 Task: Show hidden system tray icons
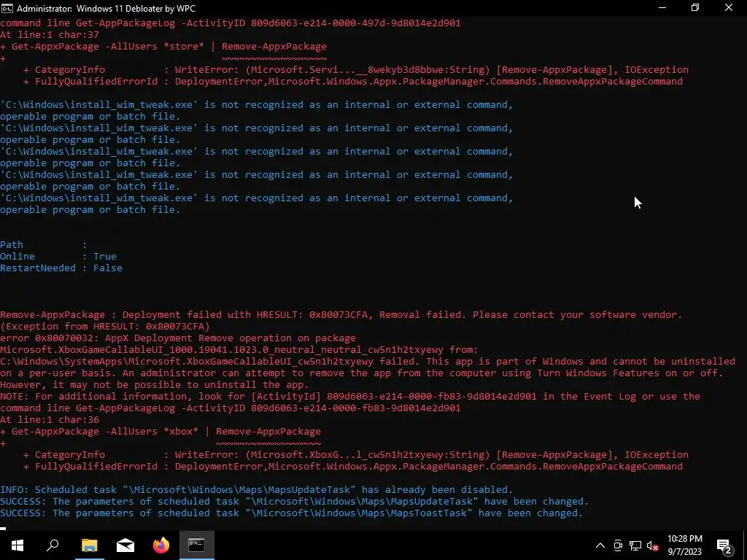600,545
